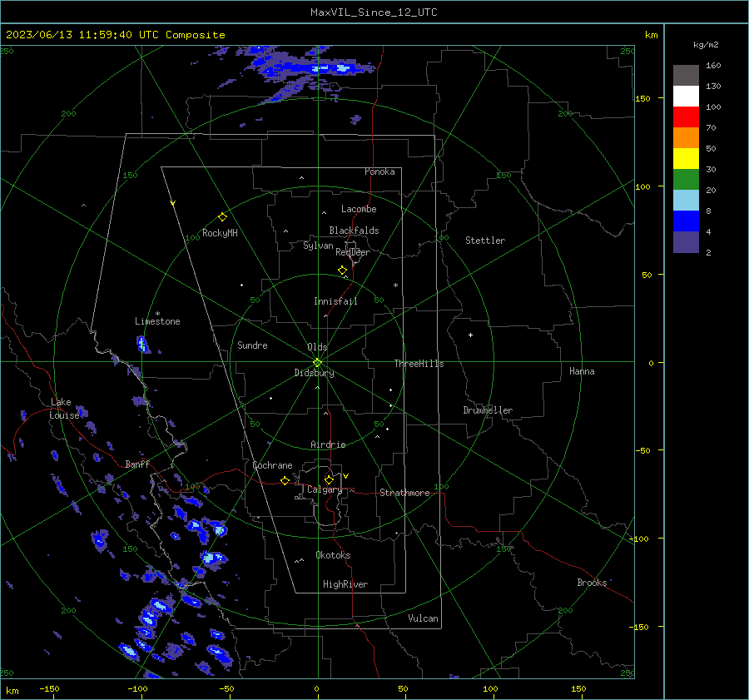Click the HighRiver town label
The image size is (749, 700).
coord(345,584)
